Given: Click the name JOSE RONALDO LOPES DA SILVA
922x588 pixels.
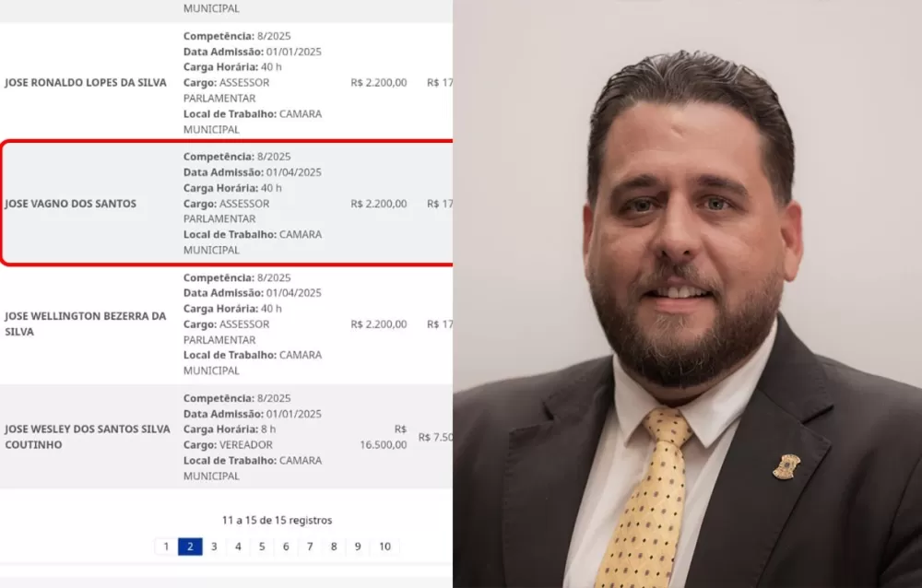Looking at the screenshot, I should (x=86, y=83).
